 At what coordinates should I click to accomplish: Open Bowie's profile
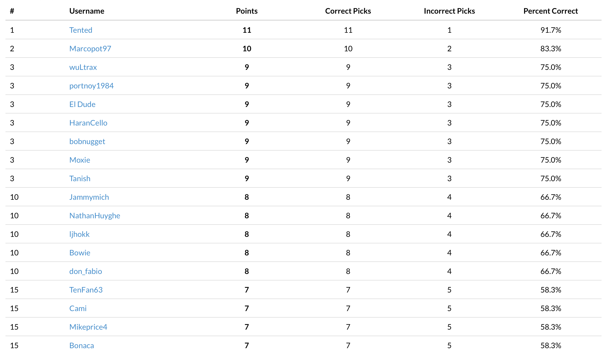[80, 253]
